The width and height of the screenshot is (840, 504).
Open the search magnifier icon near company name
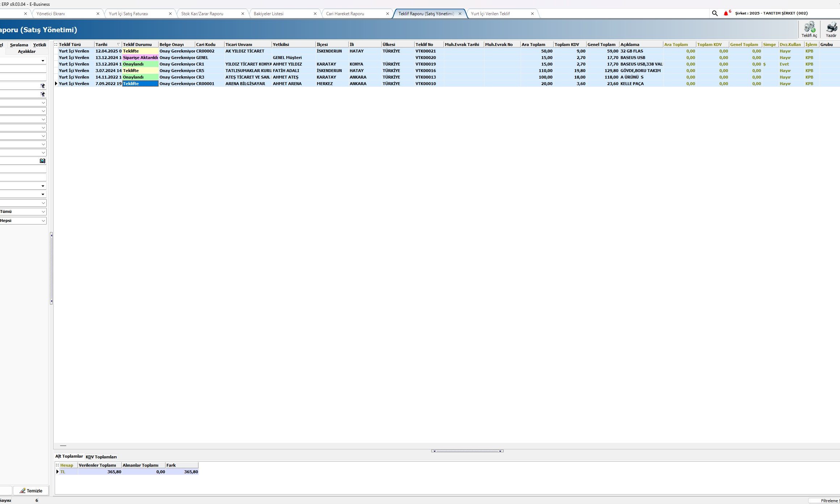(x=715, y=13)
